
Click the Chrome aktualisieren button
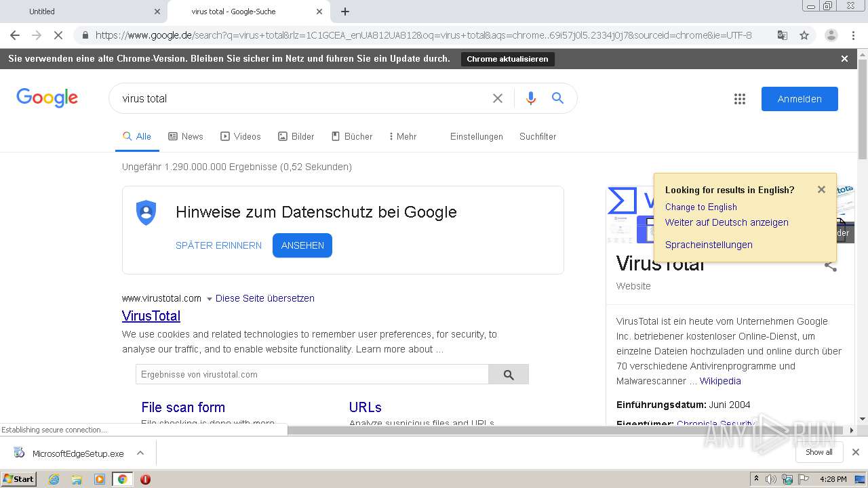point(507,59)
